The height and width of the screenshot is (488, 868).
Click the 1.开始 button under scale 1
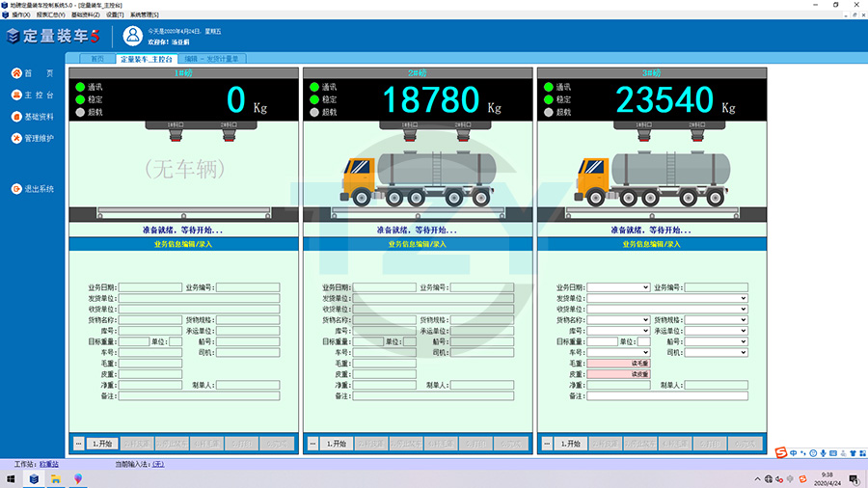[x=101, y=444]
